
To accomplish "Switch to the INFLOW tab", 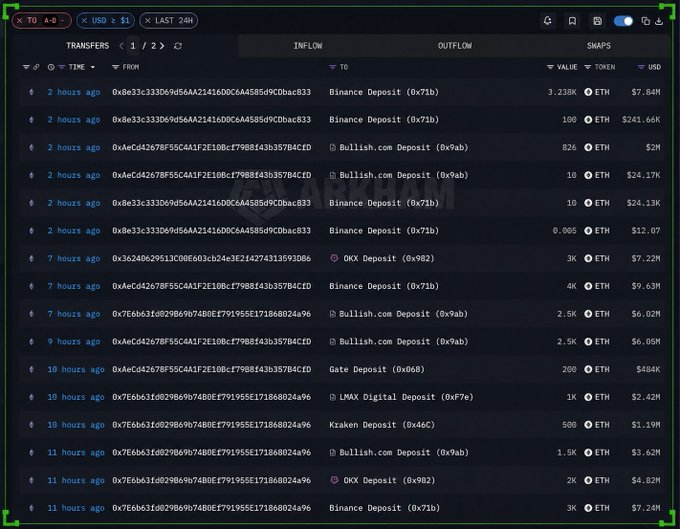I will pos(308,46).
